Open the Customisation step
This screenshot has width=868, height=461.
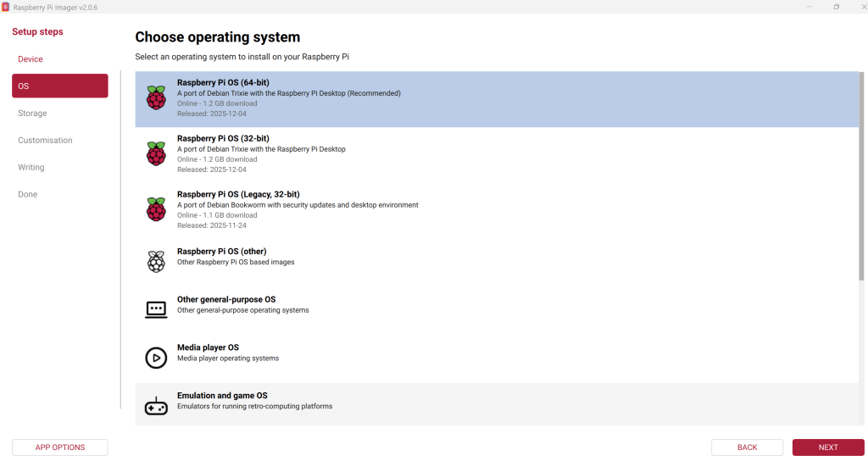tap(45, 141)
